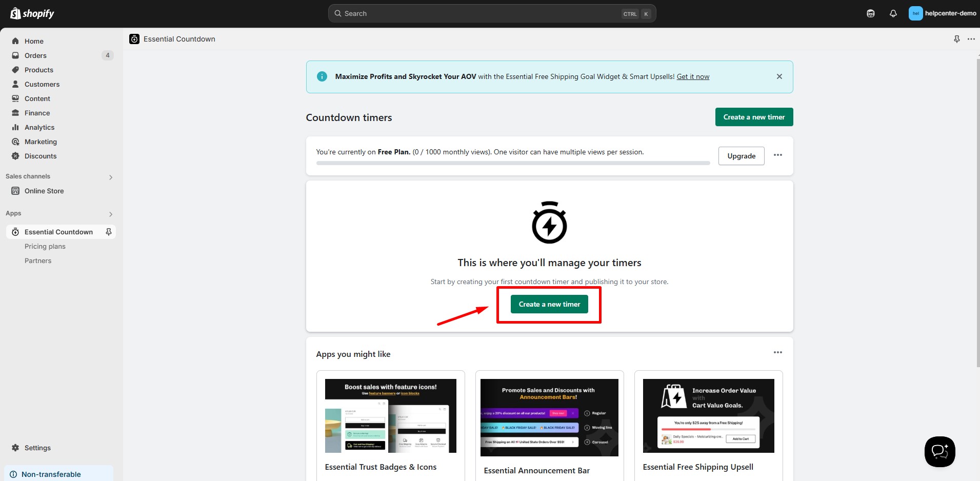The image size is (980, 481).
Task: Unpin Essential Countdown using sidebar pin icon
Action: (109, 232)
